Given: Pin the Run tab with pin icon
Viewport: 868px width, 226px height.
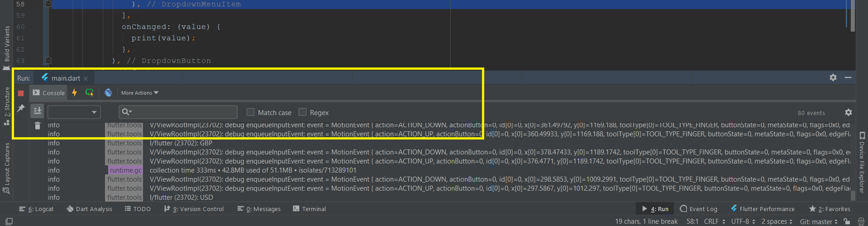Looking at the screenshot, I should point(21,108).
